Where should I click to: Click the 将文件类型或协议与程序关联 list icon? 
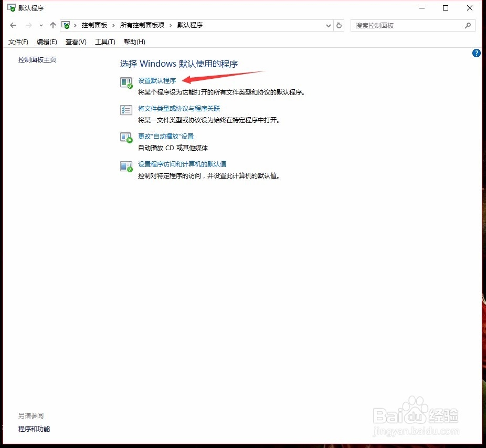(x=126, y=110)
